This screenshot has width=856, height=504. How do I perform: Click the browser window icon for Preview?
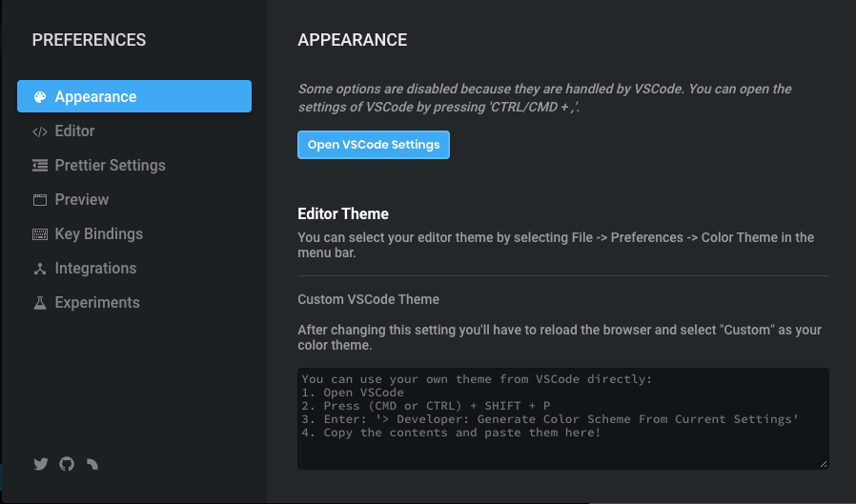(x=40, y=200)
